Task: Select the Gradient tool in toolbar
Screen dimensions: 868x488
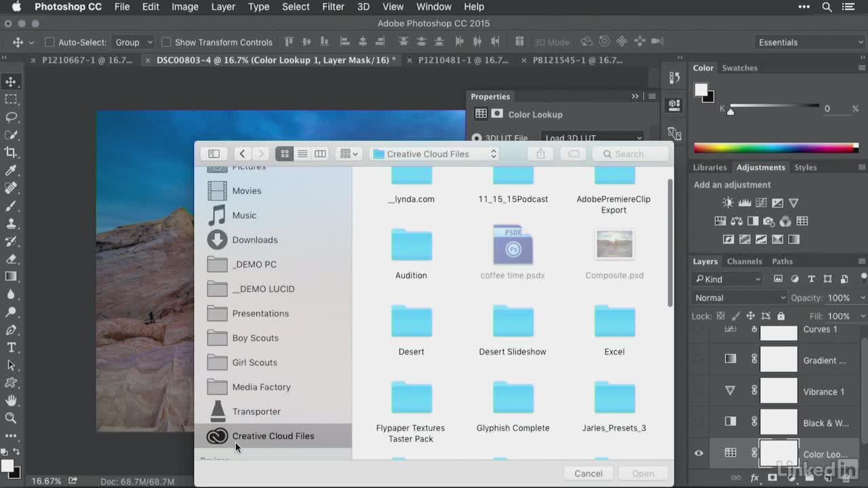Action: [11, 276]
